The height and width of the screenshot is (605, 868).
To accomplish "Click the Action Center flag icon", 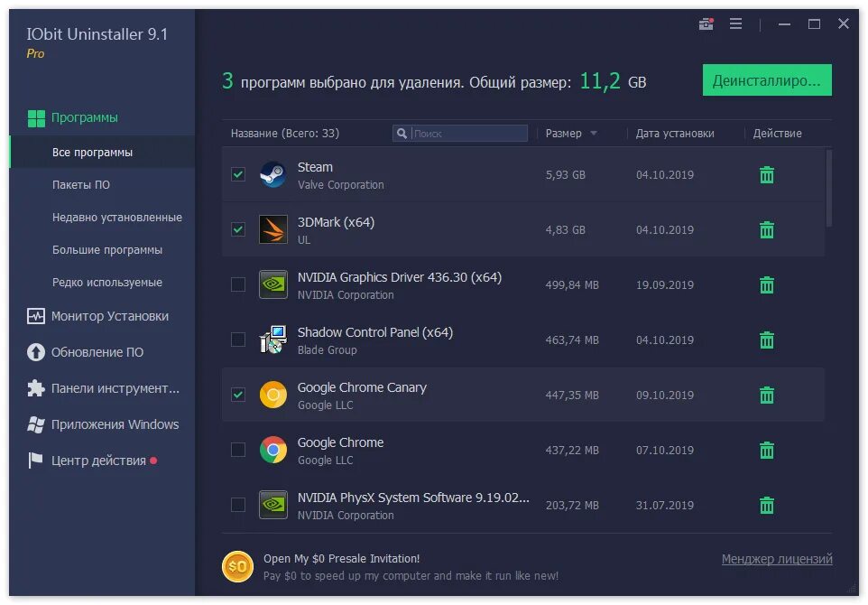I will click(35, 461).
